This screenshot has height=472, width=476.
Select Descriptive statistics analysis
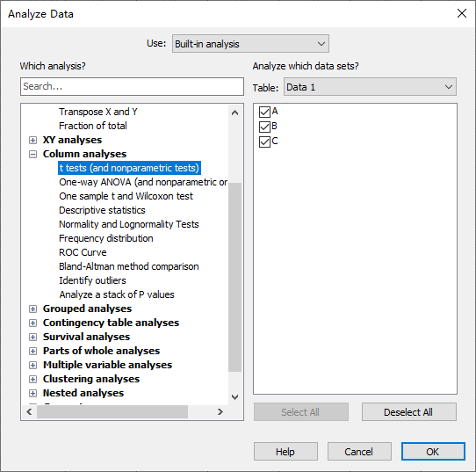click(x=102, y=210)
